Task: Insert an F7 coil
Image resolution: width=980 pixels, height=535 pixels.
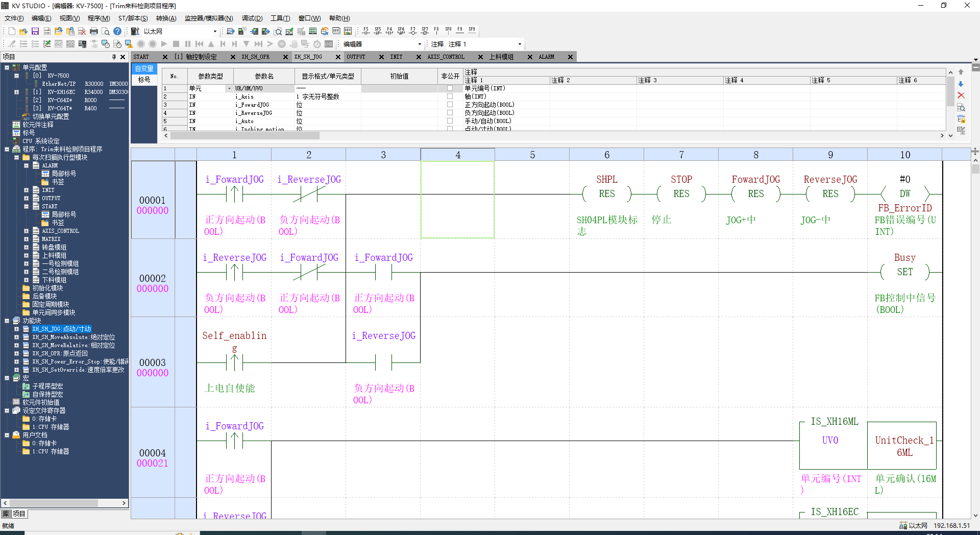Action: [x=413, y=31]
